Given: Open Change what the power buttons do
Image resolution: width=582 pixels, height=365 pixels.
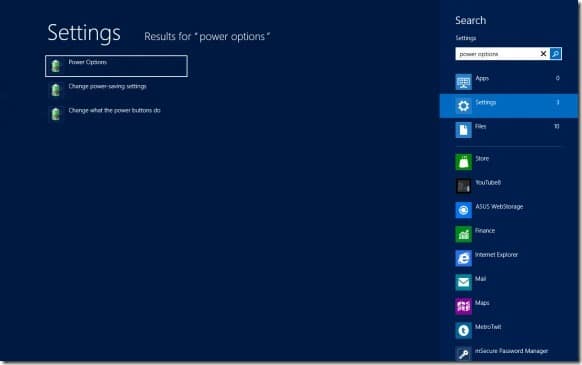Looking at the screenshot, I should pos(114,110).
